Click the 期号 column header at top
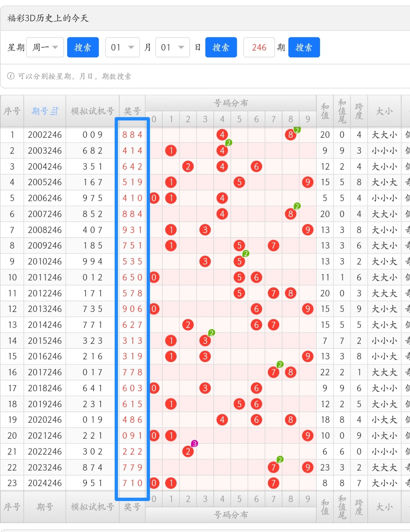The image size is (410, 532). [x=40, y=111]
